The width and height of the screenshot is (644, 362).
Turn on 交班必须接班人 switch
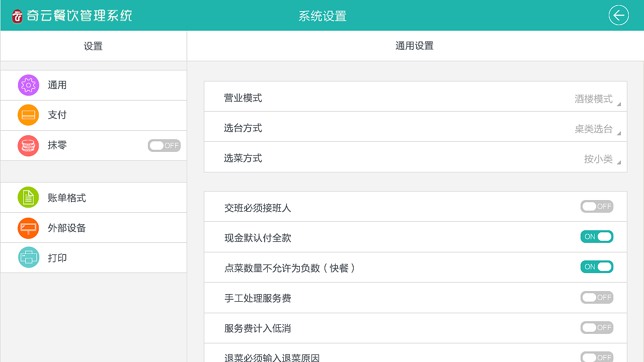tap(597, 207)
